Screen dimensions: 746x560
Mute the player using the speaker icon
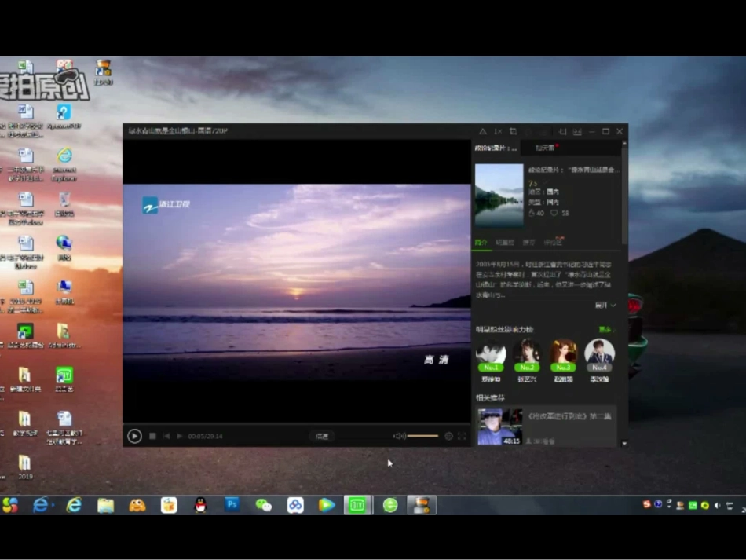pos(399,436)
